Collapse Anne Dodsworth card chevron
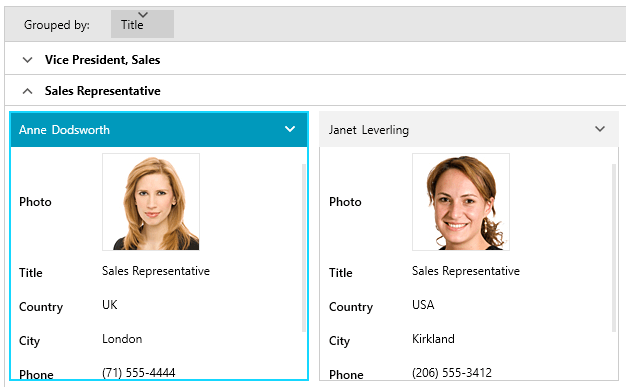This screenshot has width=626, height=387. point(290,129)
